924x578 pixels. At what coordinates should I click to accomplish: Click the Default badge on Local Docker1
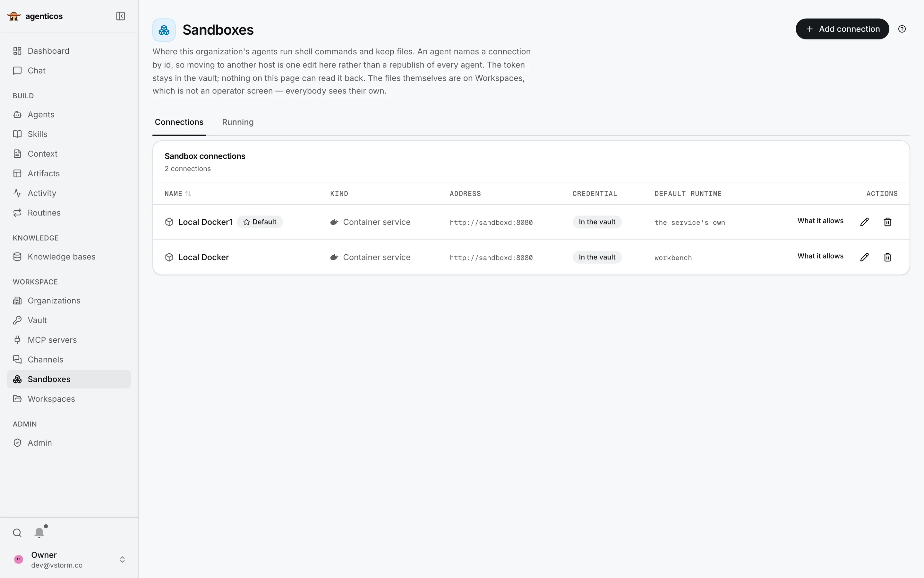260,222
